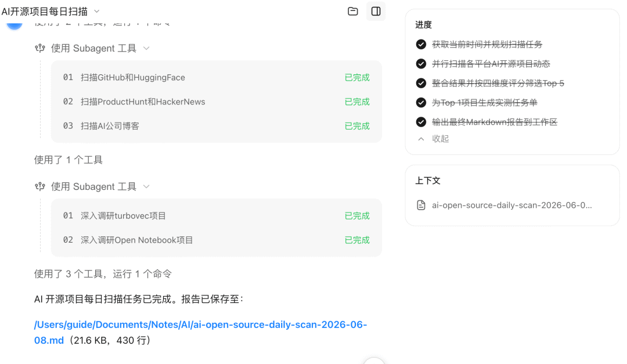Click the 上下文 panel heading
Image resolution: width=627 pixels, height=364 pixels.
428,181
